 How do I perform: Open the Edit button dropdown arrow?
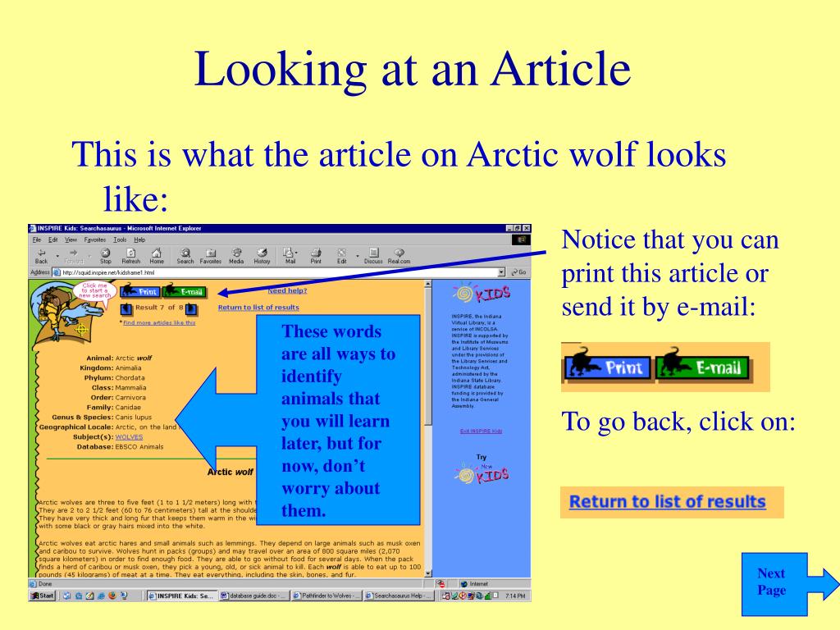tap(358, 257)
